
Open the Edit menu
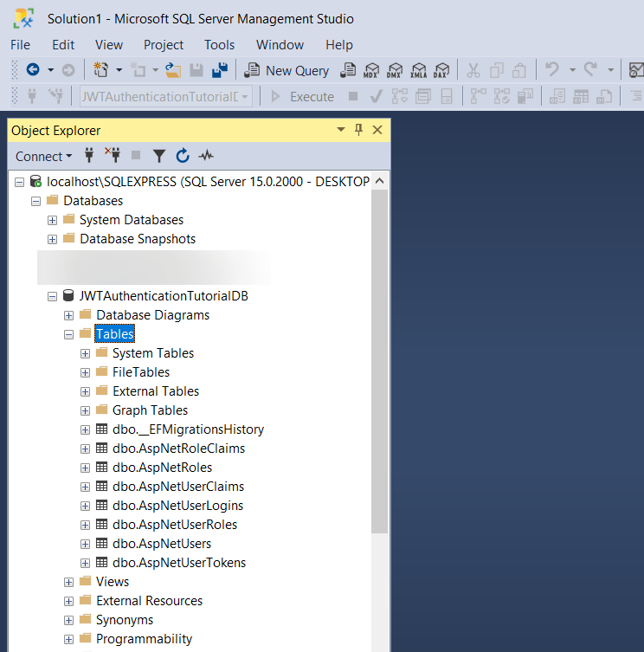pyautogui.click(x=63, y=44)
